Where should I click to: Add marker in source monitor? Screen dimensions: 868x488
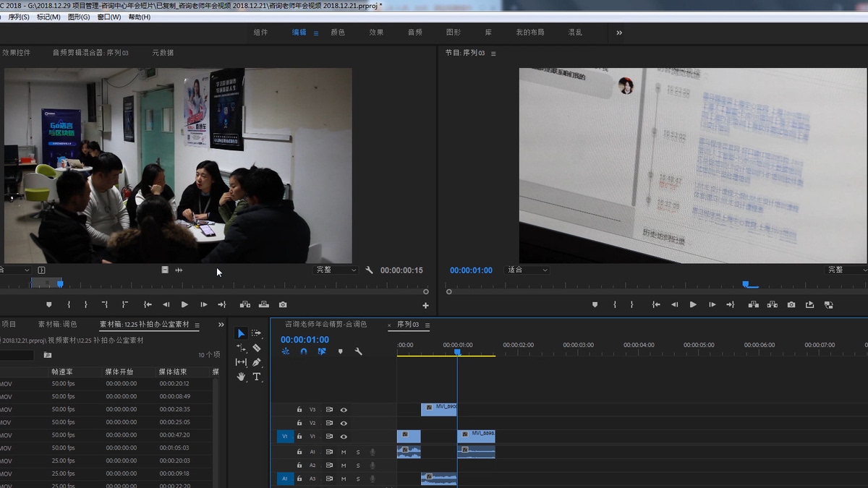pyautogui.click(x=49, y=304)
